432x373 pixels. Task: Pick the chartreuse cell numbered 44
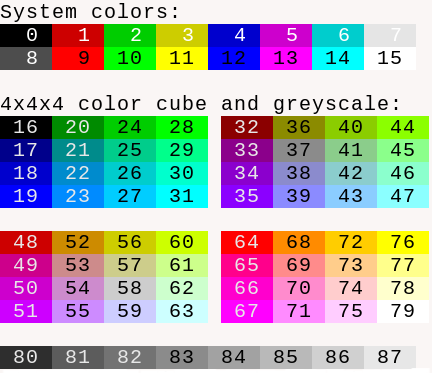tap(403, 127)
